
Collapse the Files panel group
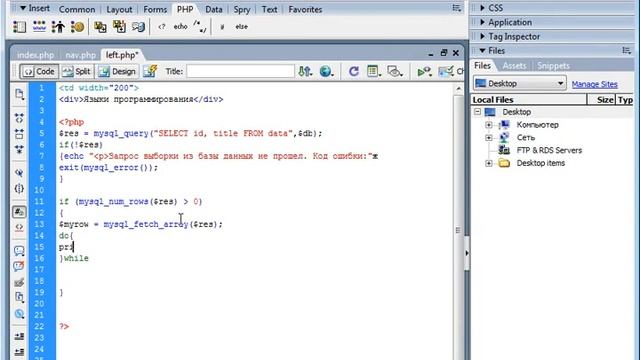pyautogui.click(x=483, y=51)
